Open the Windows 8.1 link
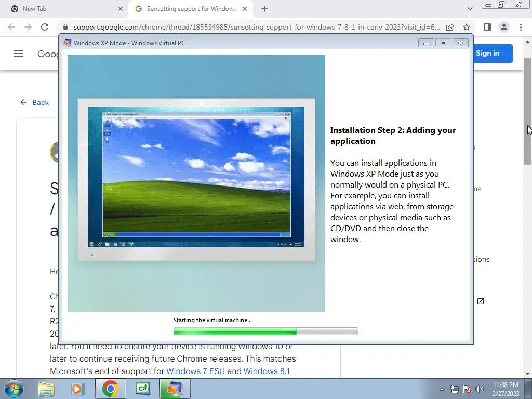 click(267, 371)
